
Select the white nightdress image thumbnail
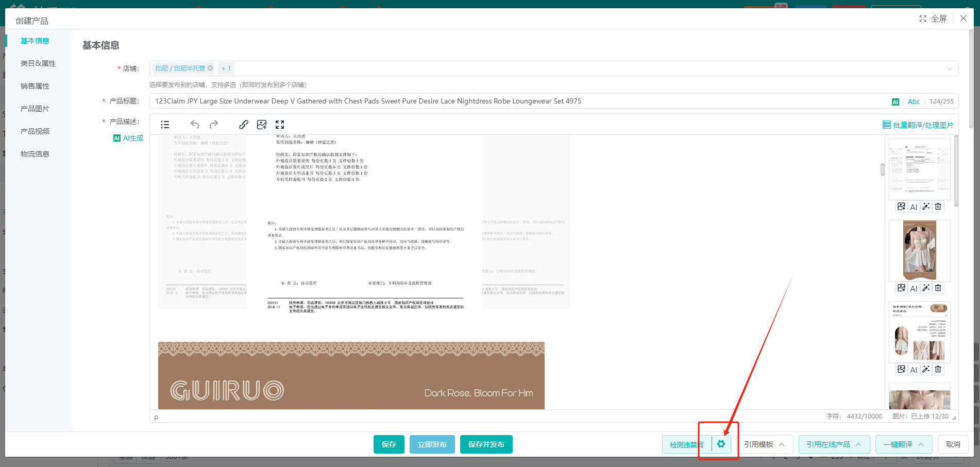coord(920,250)
